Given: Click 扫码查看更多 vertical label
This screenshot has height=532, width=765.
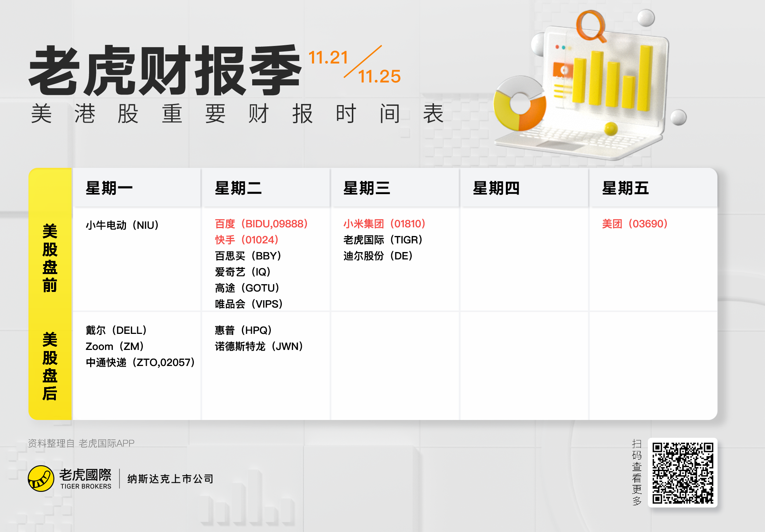Looking at the screenshot, I should [x=637, y=473].
